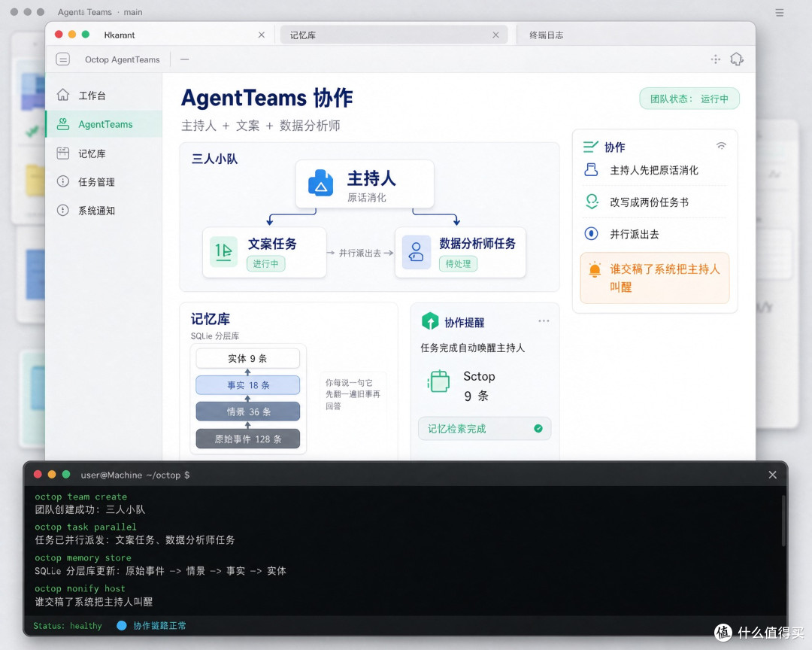The image size is (812, 650).
Task: Open the 系统通知 sidebar icon
Action: (62, 210)
